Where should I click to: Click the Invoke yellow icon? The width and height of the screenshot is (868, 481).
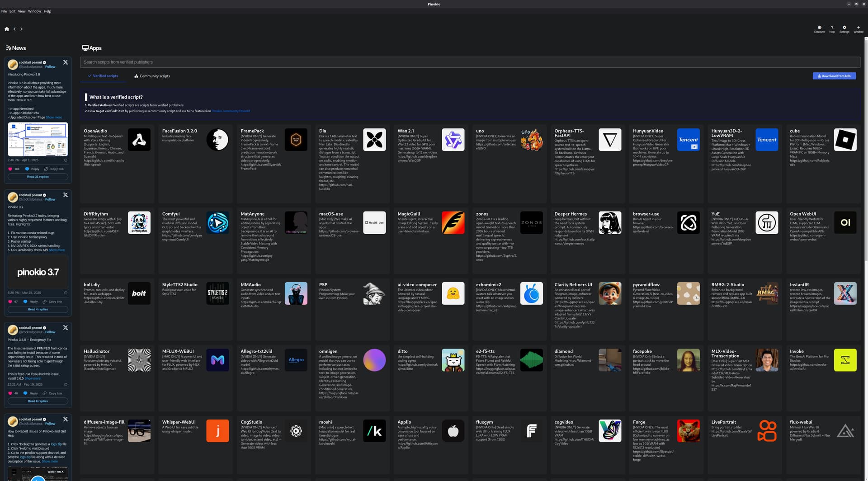(x=845, y=360)
